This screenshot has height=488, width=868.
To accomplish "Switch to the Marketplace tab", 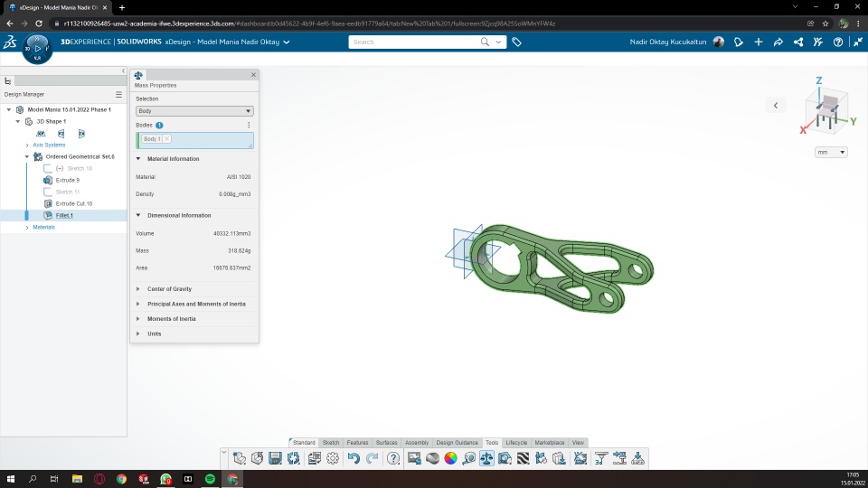I will click(549, 443).
